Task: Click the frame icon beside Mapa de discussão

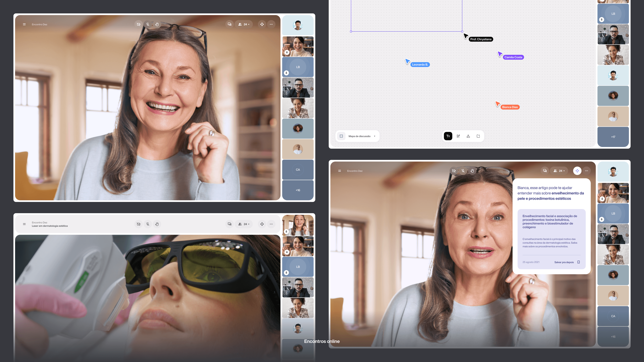Action: [341, 136]
